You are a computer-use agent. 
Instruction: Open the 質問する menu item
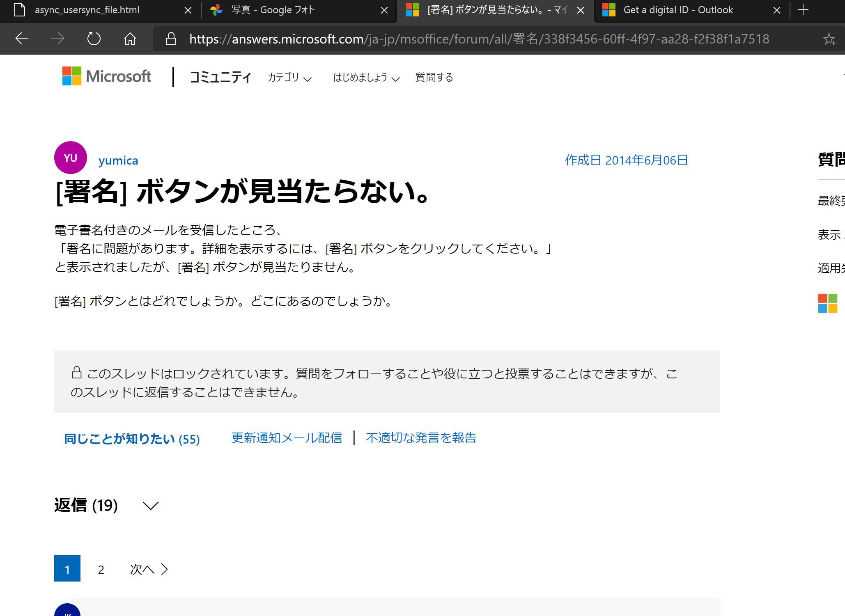[x=434, y=77]
